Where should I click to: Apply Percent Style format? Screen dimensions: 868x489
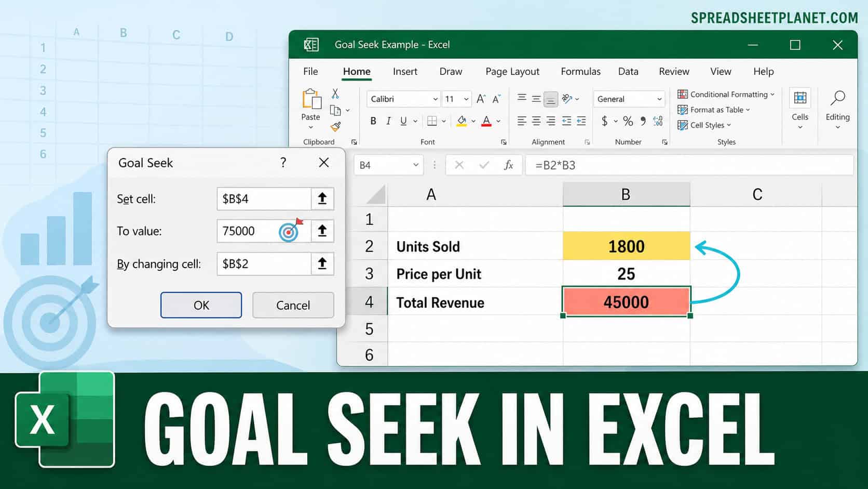click(628, 121)
